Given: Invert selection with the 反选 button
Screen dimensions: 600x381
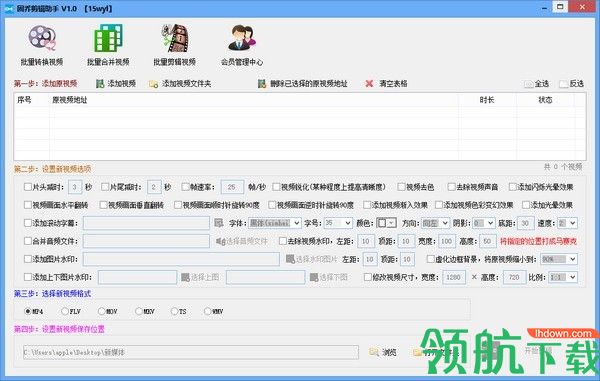Looking at the screenshot, I should tap(571, 83).
